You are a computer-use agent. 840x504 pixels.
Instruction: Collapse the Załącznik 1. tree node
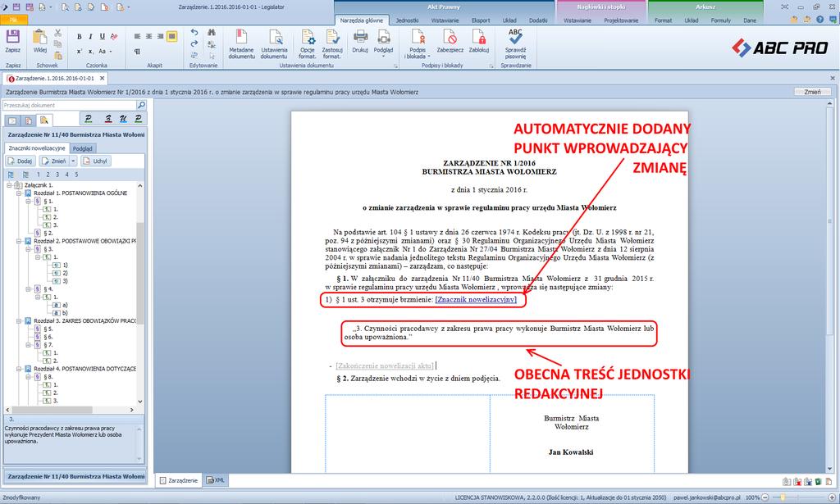point(9,185)
